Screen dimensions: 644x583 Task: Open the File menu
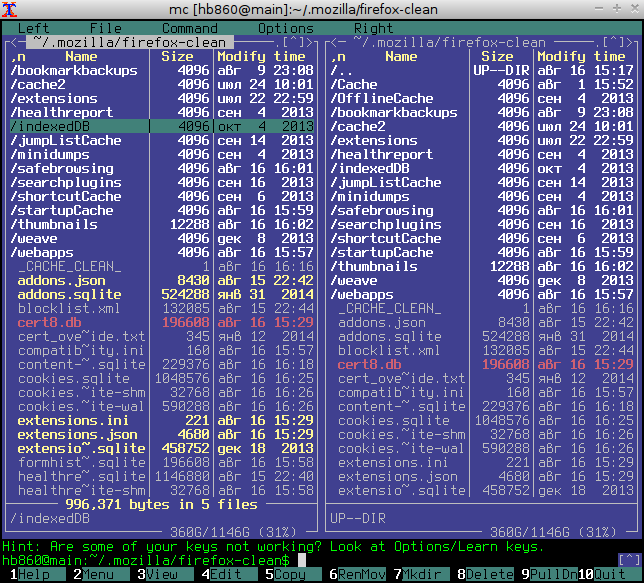[106, 28]
